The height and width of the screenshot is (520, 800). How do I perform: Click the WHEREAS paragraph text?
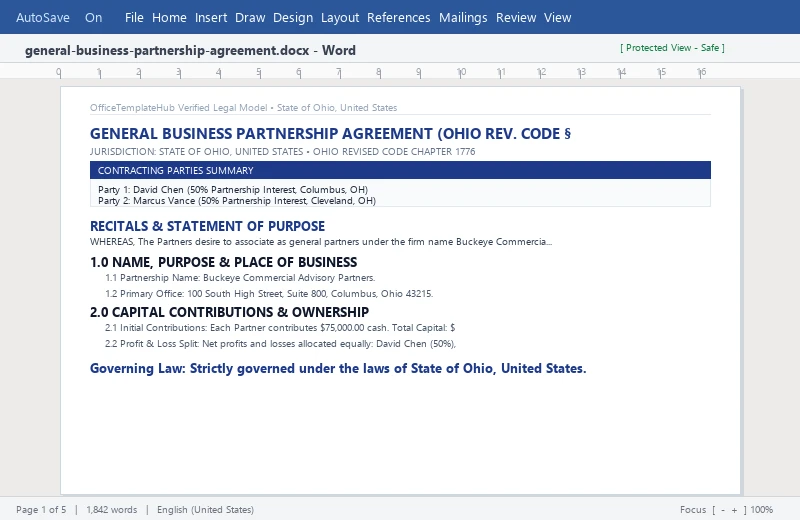click(x=321, y=241)
